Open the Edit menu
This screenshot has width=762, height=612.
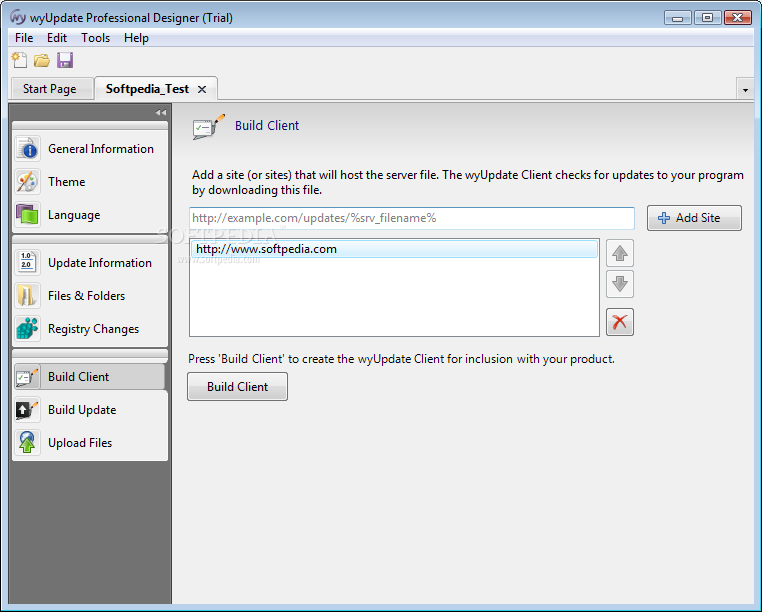point(57,38)
